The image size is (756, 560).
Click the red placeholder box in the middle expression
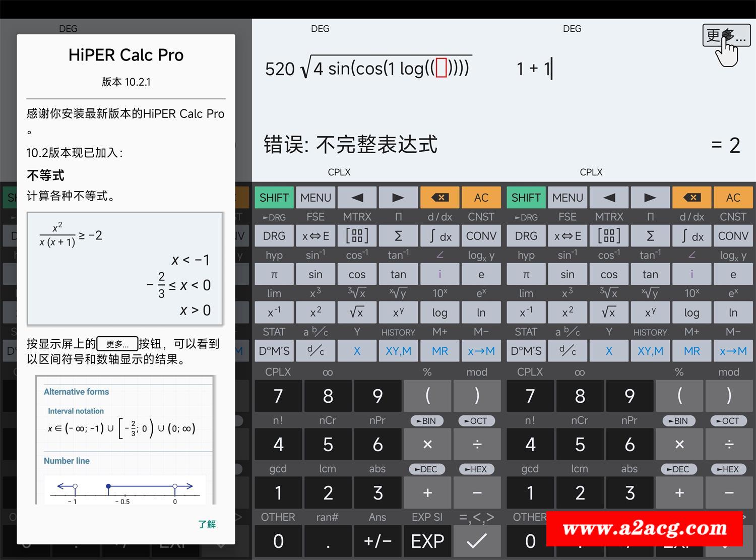coord(441,68)
